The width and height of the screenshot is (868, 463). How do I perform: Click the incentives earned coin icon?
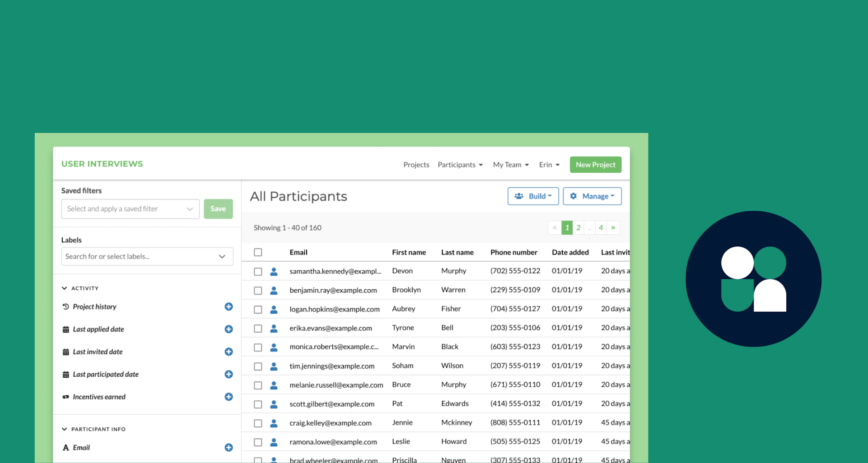tap(66, 397)
